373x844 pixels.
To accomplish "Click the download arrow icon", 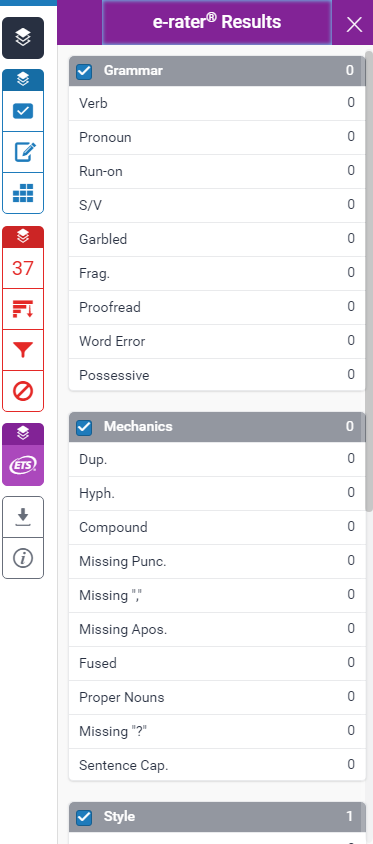I will tap(23, 517).
